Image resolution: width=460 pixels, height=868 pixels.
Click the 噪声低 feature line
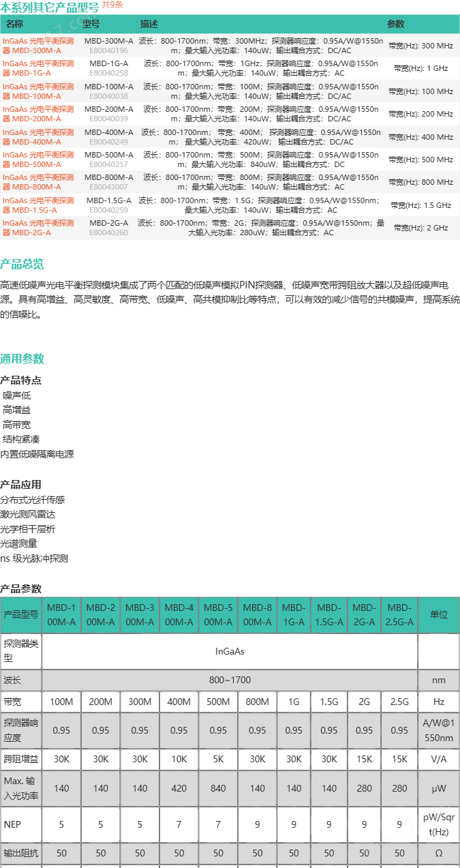pyautogui.click(x=17, y=395)
